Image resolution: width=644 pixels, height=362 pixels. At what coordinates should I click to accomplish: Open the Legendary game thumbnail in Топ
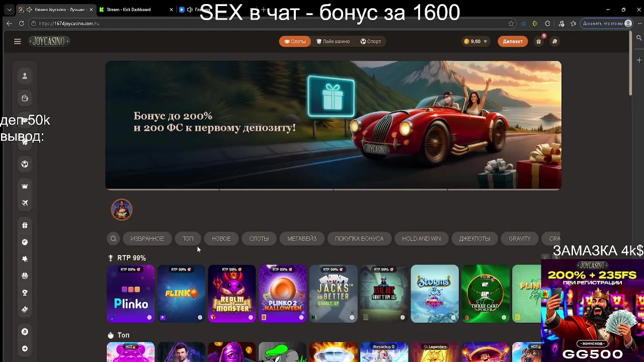435,352
